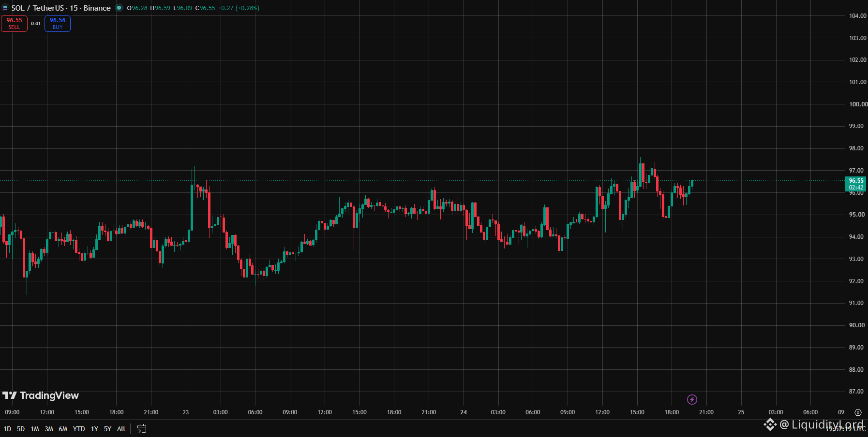868x437 pixels.
Task: Click the current price label 96.55 on axis
Action: [856, 184]
